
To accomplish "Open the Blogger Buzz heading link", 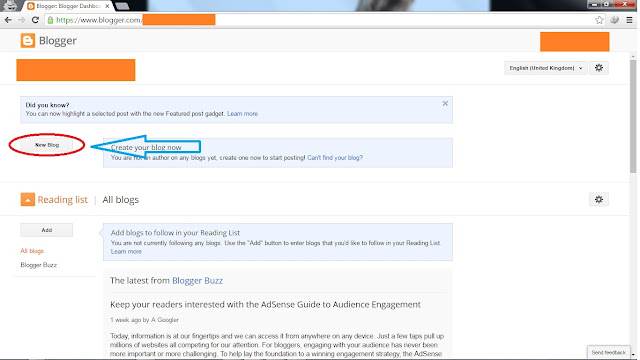I will (198, 280).
